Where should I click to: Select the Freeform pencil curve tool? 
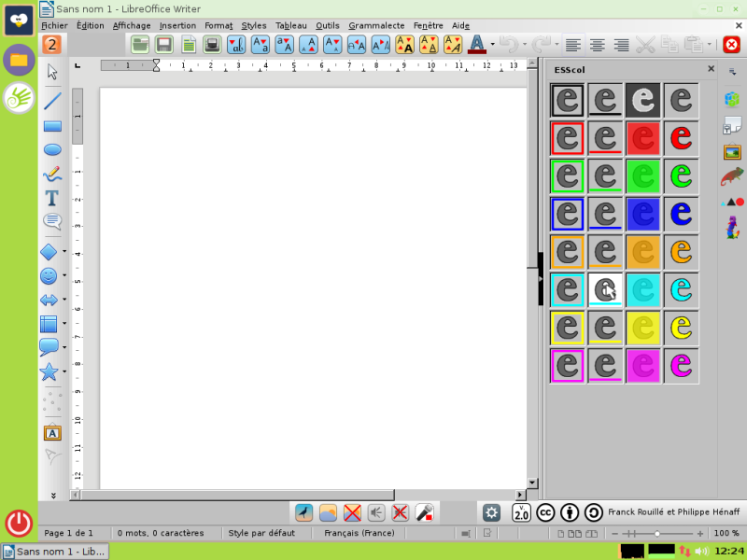pyautogui.click(x=52, y=174)
